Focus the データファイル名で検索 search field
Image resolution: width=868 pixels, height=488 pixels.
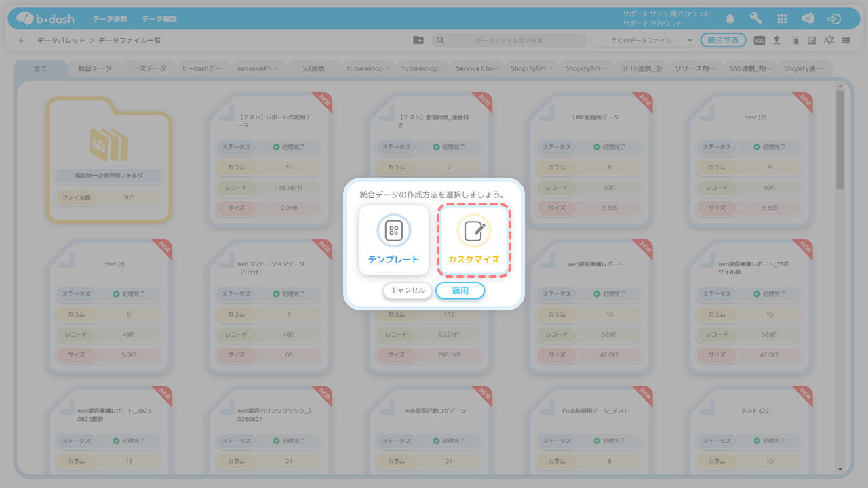(x=509, y=41)
